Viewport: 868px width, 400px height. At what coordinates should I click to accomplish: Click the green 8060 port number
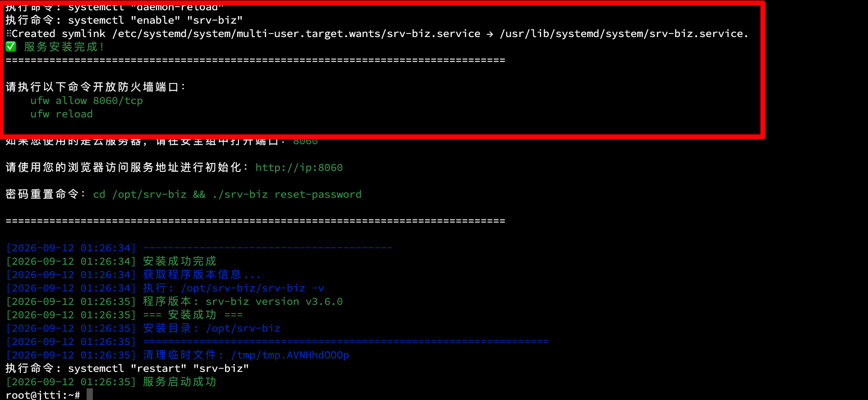(305, 141)
